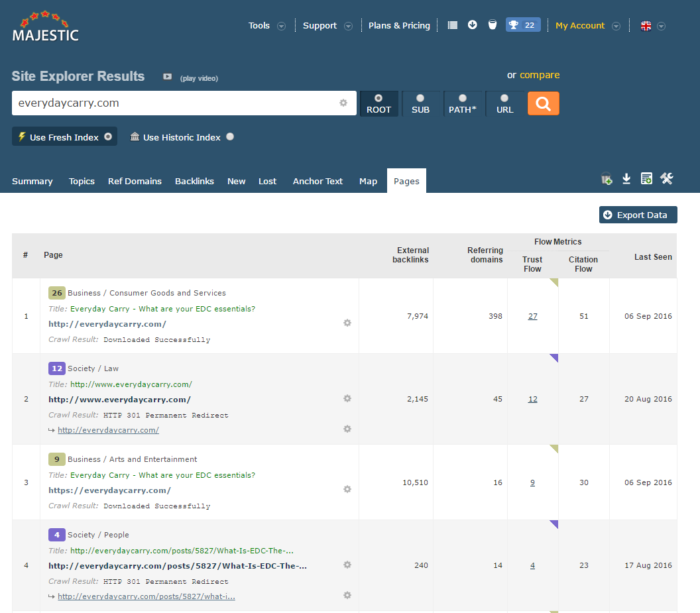
Task: Click the orange search magnifier button
Action: coord(543,103)
